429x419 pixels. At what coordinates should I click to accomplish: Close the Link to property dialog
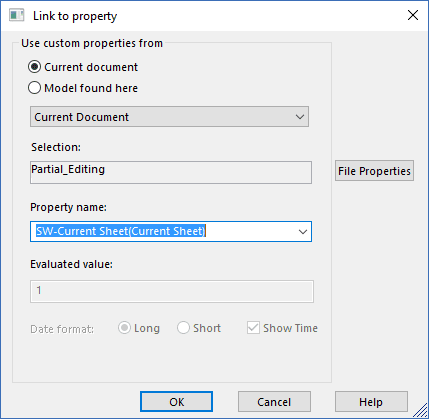pyautogui.click(x=413, y=15)
